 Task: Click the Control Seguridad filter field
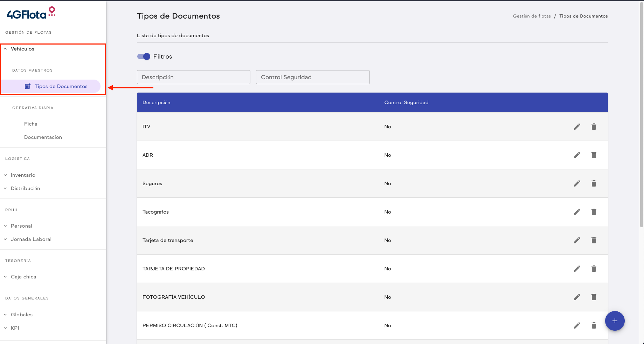pyautogui.click(x=312, y=77)
